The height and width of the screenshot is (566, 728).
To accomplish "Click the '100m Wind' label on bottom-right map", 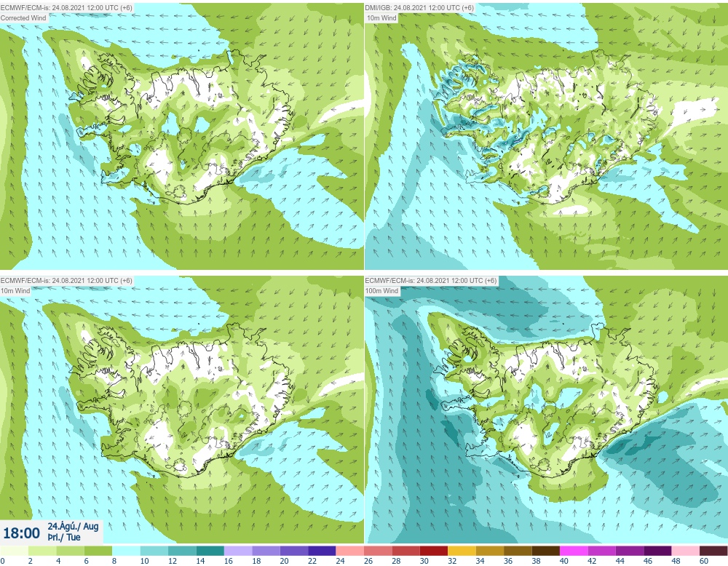I will 381,290.
